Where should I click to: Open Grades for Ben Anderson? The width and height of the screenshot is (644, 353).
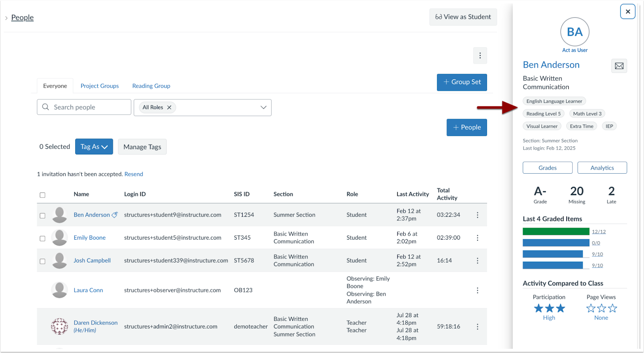coord(547,168)
